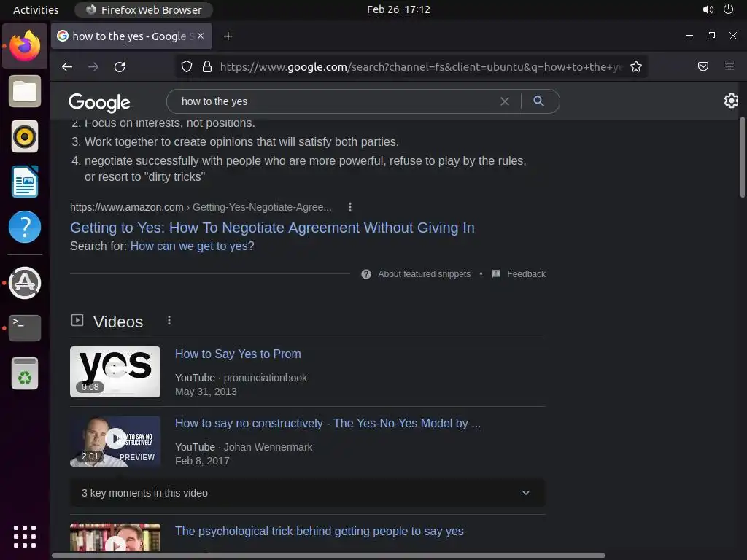
Task: Go back to previous page
Action: [67, 66]
